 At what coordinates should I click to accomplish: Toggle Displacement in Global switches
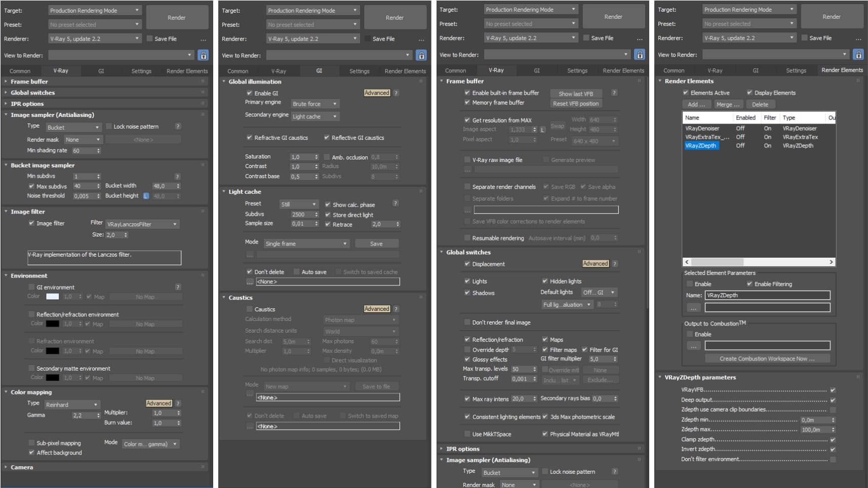click(x=467, y=264)
